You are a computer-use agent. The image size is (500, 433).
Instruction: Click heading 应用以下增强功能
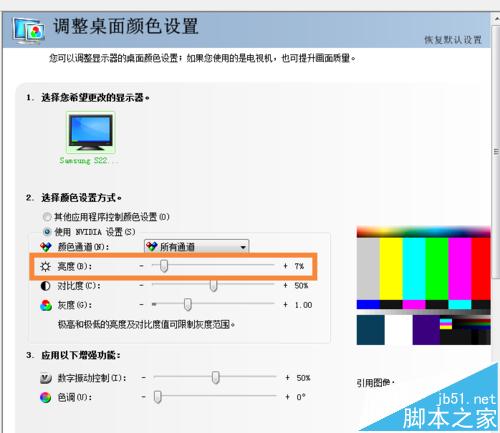point(81,355)
